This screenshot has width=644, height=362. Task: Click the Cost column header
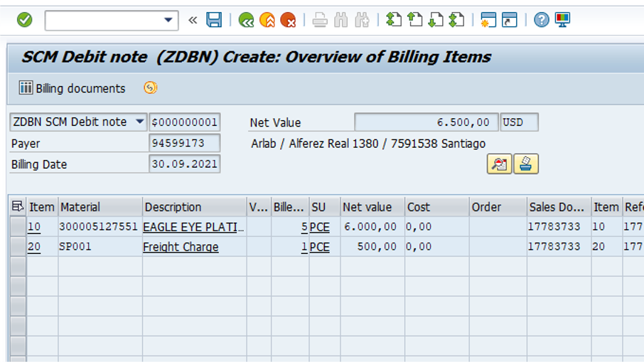(437, 207)
